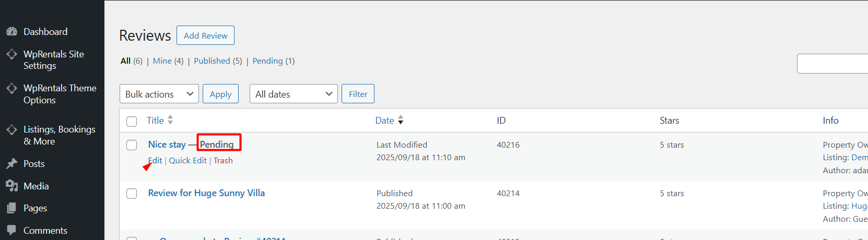Switch to the Published reviews filter
868x240 pixels.
pos(212,61)
